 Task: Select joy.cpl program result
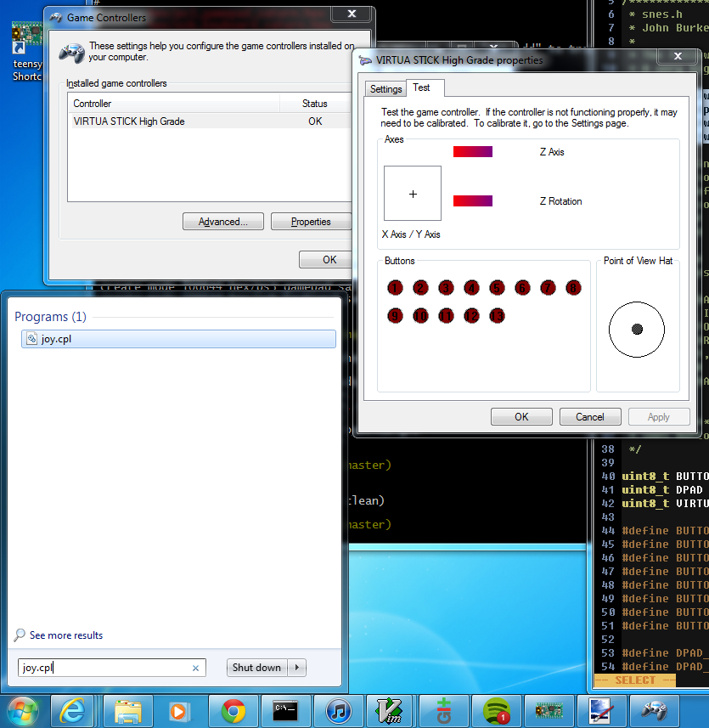(178, 339)
